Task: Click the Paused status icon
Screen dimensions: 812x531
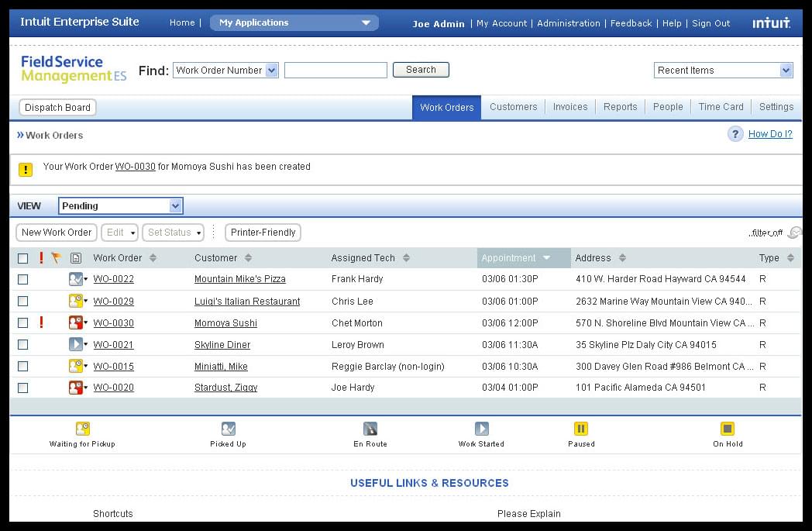Action: pos(581,429)
